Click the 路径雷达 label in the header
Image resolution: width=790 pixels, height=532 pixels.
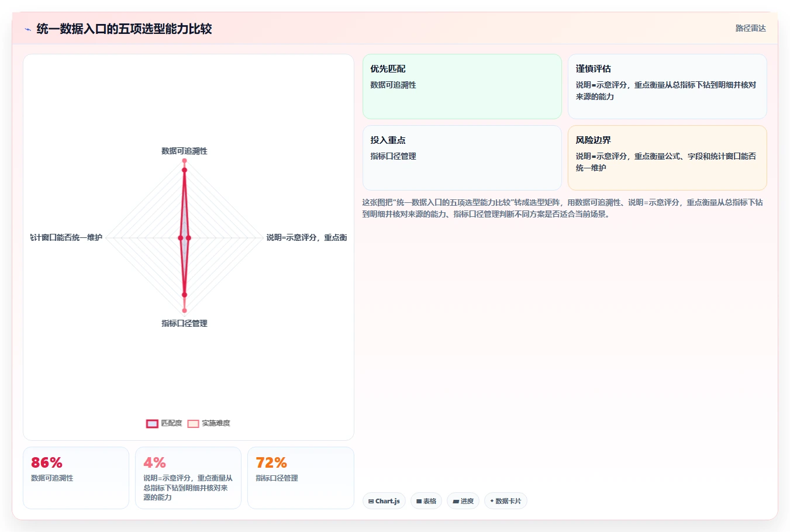pyautogui.click(x=751, y=28)
